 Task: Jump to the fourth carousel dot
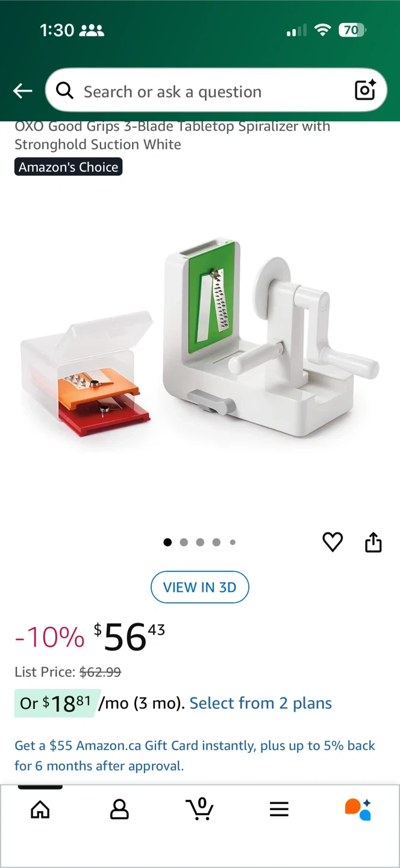click(x=216, y=542)
